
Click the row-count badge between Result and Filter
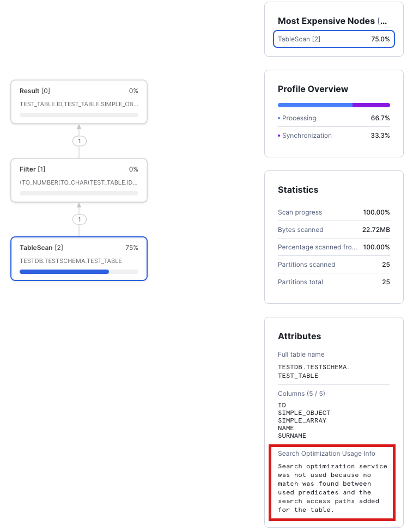(79, 141)
